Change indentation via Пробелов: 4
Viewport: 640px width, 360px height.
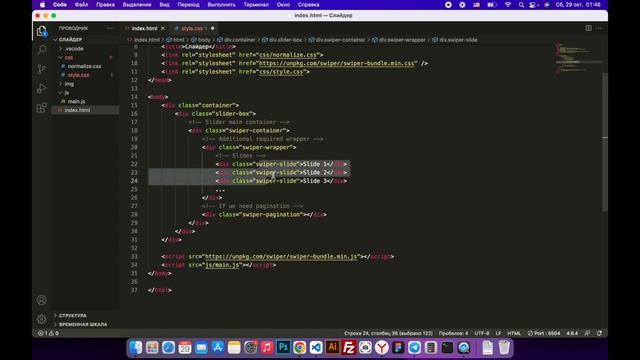[453, 333]
